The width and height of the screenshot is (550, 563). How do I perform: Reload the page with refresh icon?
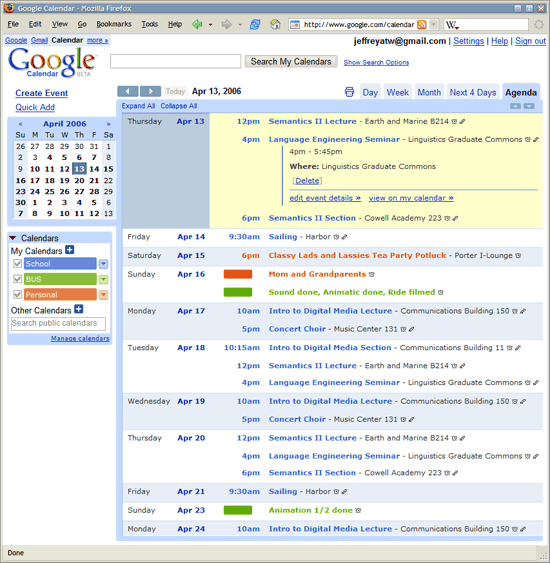[255, 24]
